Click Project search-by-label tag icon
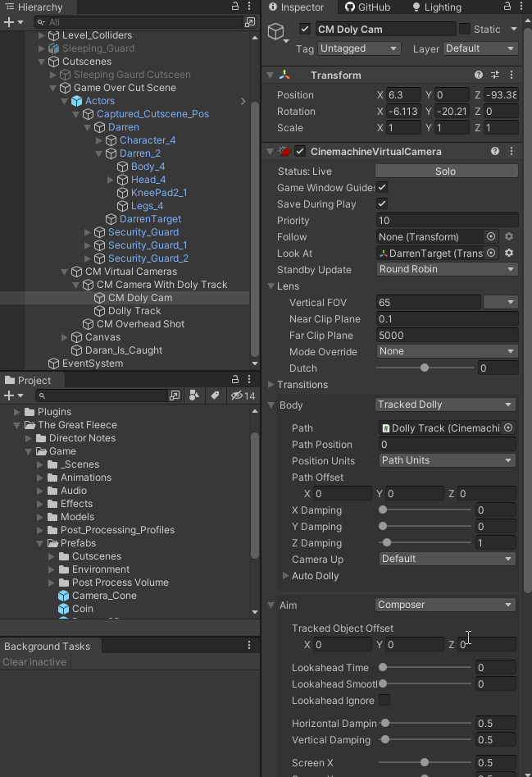The height and width of the screenshot is (777, 532). tap(215, 395)
